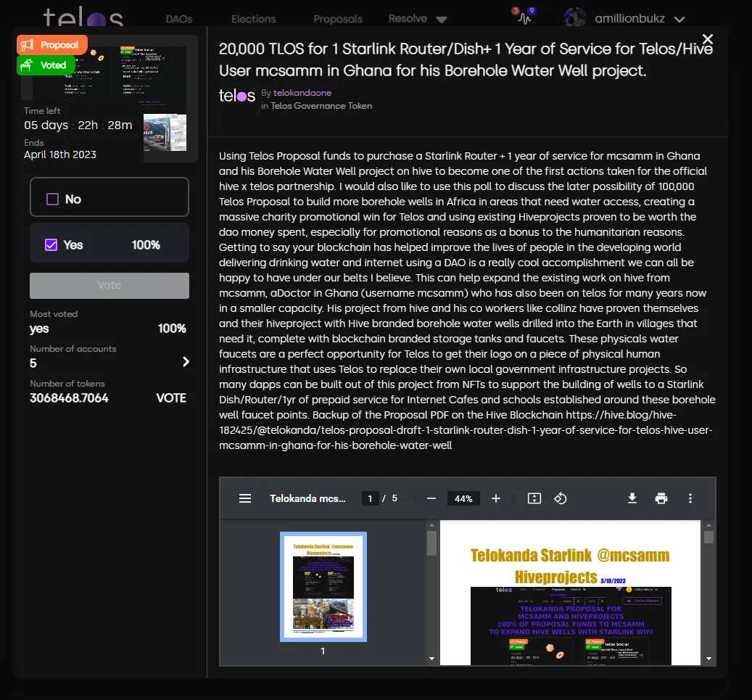Click the Telokanda Starlink PDF heading
Screen dimensions: 752x700
(x=570, y=566)
